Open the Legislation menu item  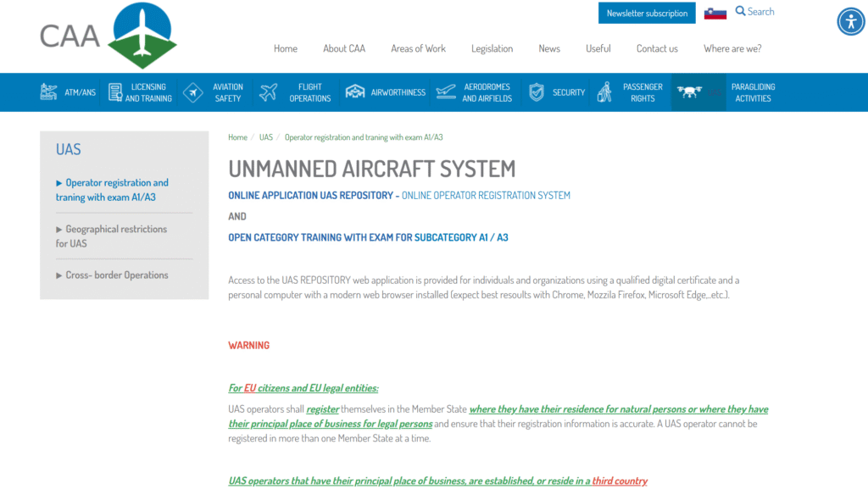[492, 48]
